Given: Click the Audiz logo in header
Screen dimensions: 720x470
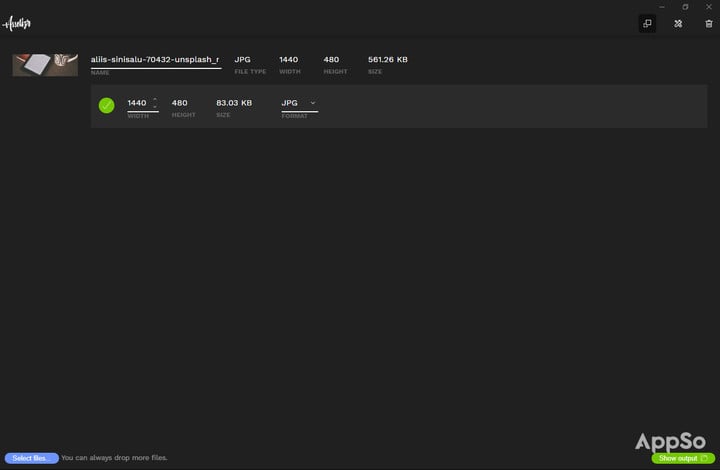Looking at the screenshot, I should click(17, 23).
